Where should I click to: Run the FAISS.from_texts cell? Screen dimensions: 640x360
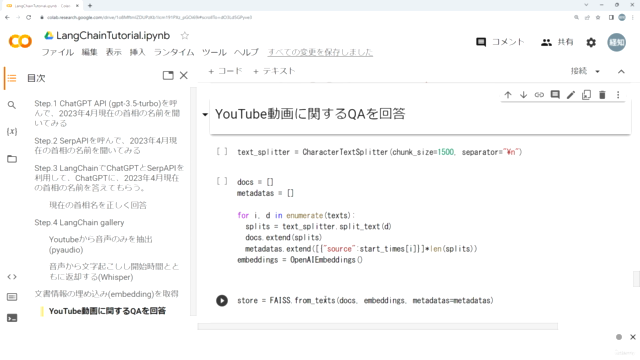tap(222, 300)
